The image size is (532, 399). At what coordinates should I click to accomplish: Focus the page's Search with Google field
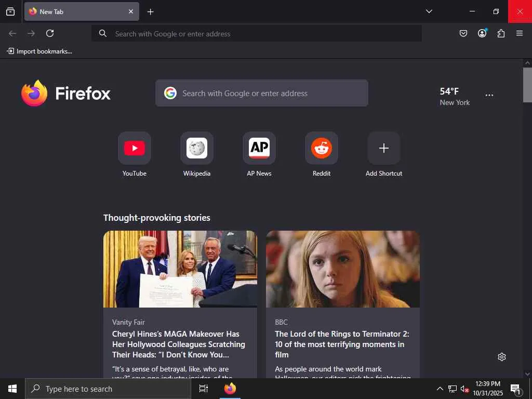(262, 93)
